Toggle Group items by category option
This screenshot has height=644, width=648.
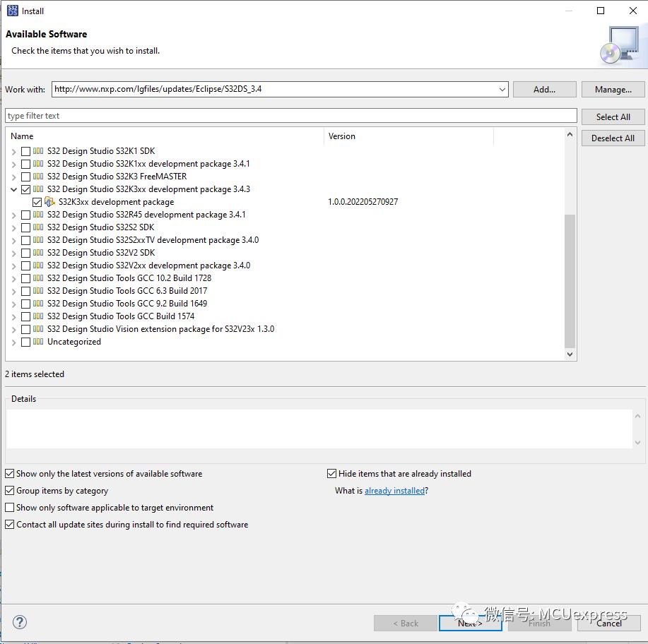9,490
